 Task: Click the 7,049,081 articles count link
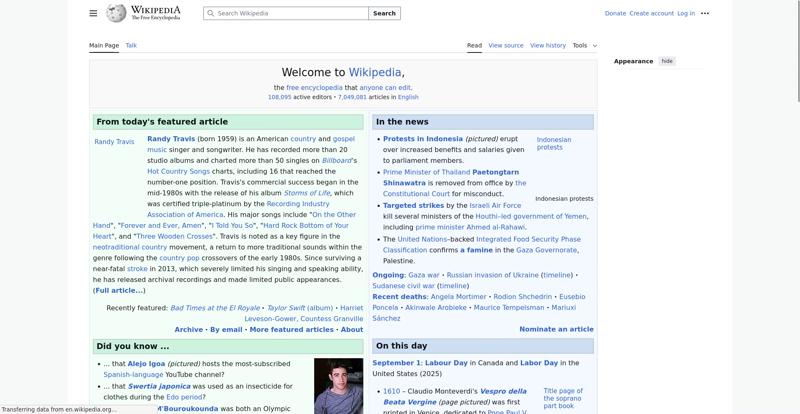click(x=352, y=97)
